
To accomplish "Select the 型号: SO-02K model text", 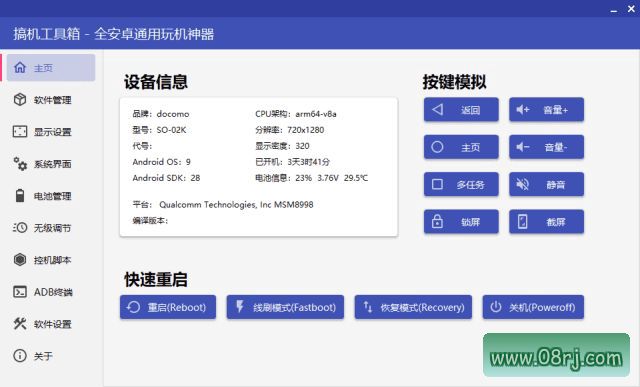I will click(x=159, y=130).
